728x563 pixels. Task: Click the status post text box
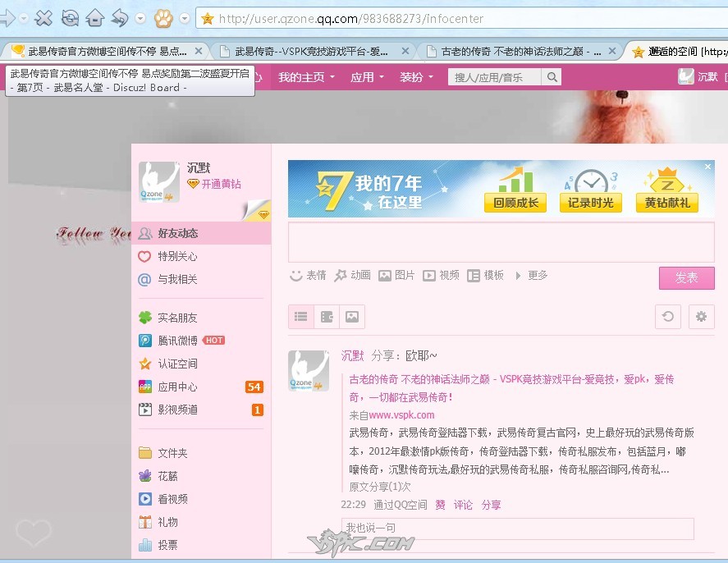[501, 242]
